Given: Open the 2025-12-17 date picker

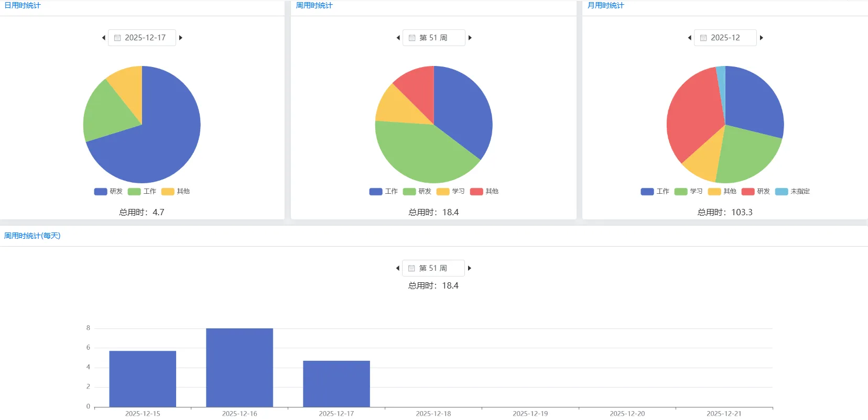Looking at the screenshot, I should pyautogui.click(x=142, y=38).
